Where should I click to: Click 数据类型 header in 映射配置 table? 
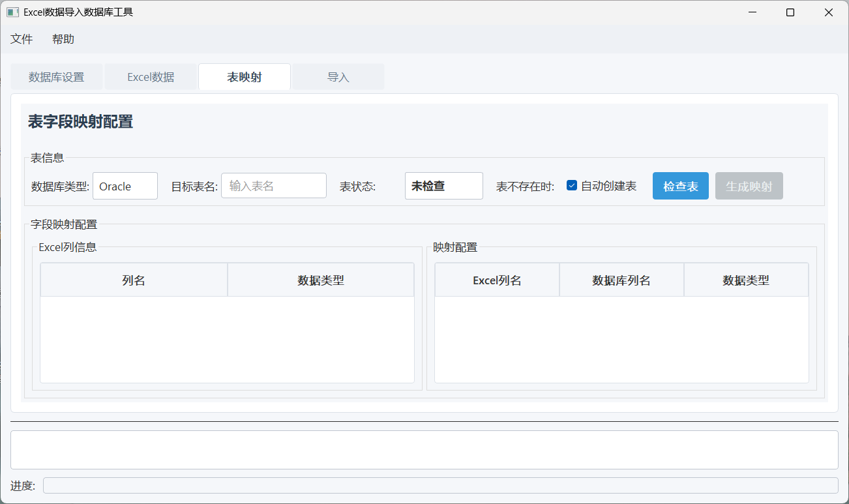(746, 280)
